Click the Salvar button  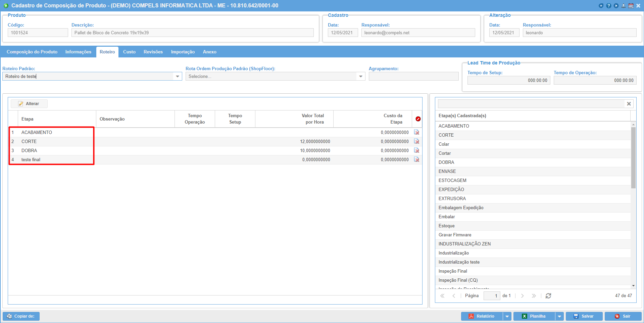click(584, 316)
